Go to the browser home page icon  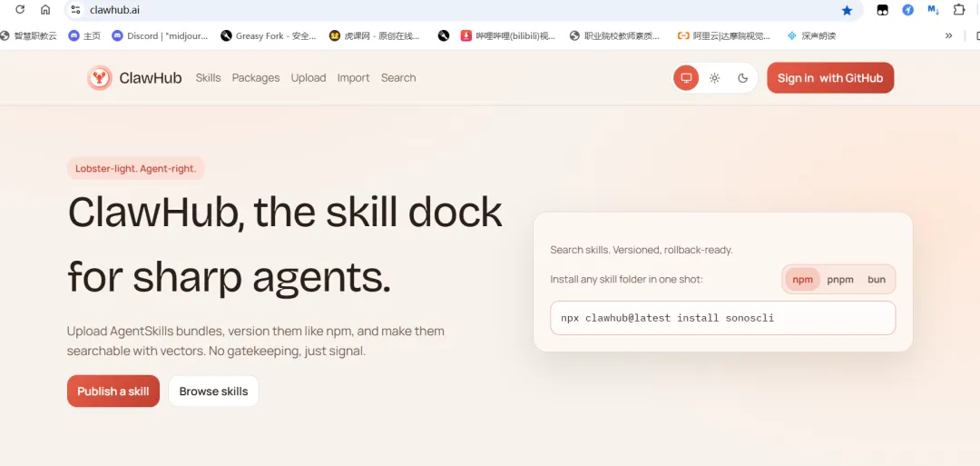(x=45, y=9)
